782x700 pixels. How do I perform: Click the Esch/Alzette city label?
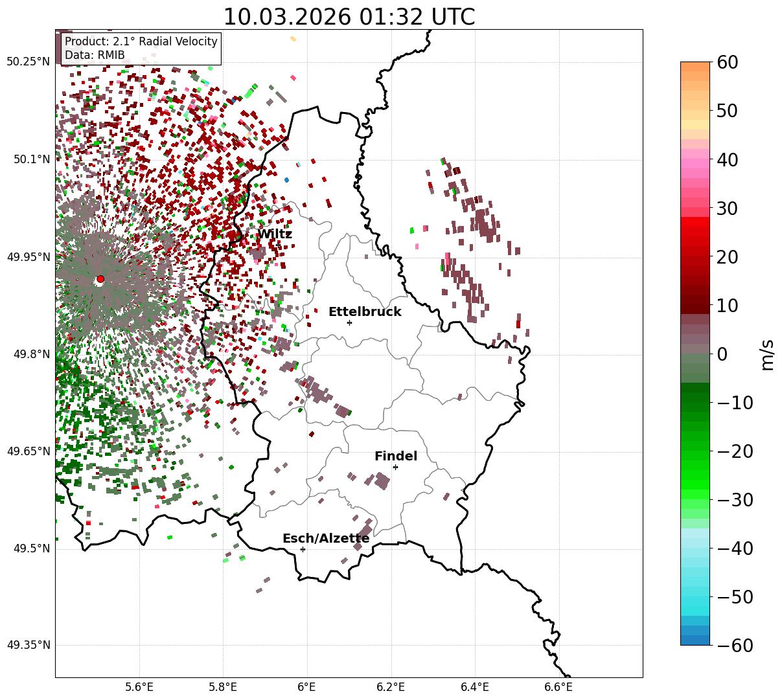pyautogui.click(x=326, y=539)
